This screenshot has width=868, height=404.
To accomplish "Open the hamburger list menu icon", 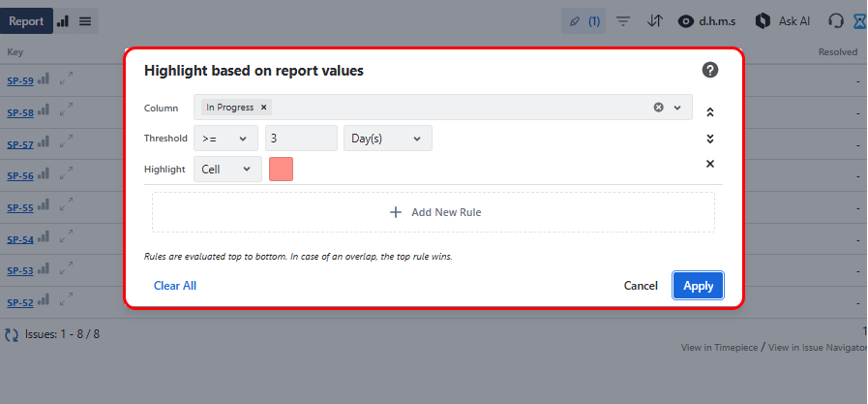I will [x=85, y=20].
